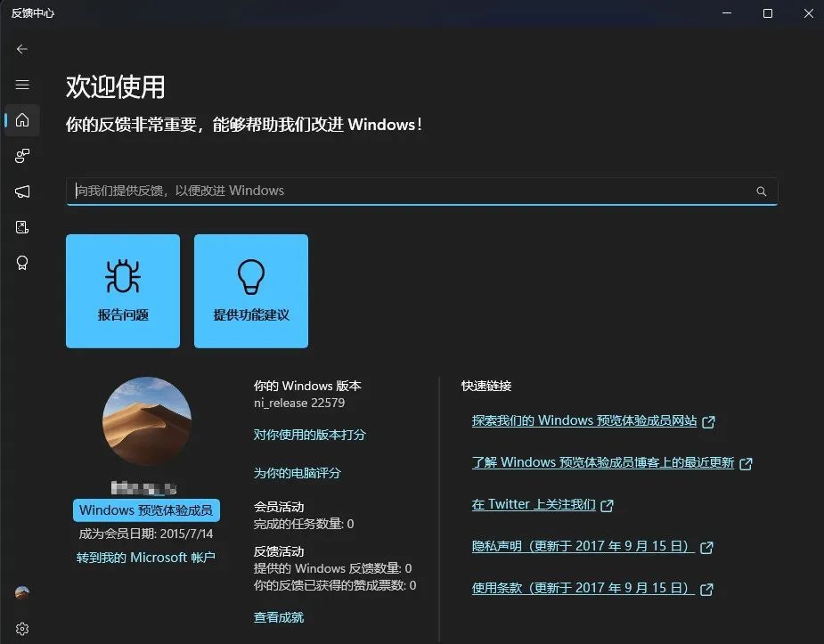
Task: Click the small account avatar in sidebar
Action: click(x=22, y=593)
